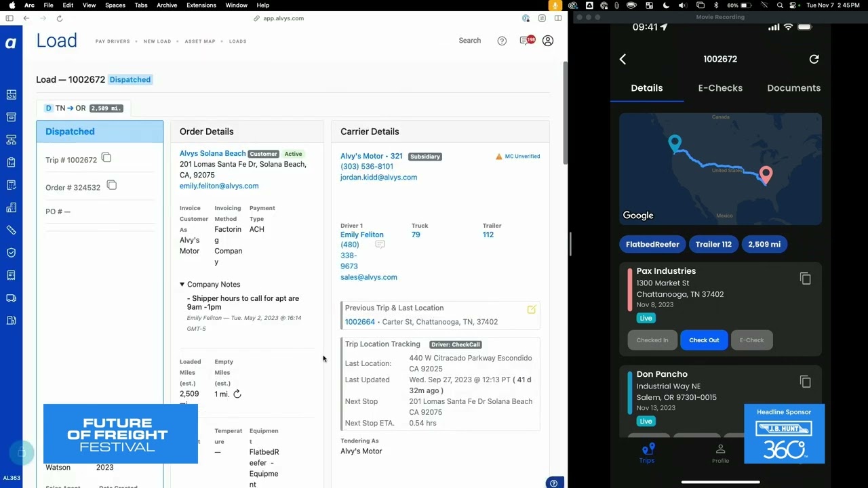
Task: Open the archive box sidebar icon
Action: 11,117
